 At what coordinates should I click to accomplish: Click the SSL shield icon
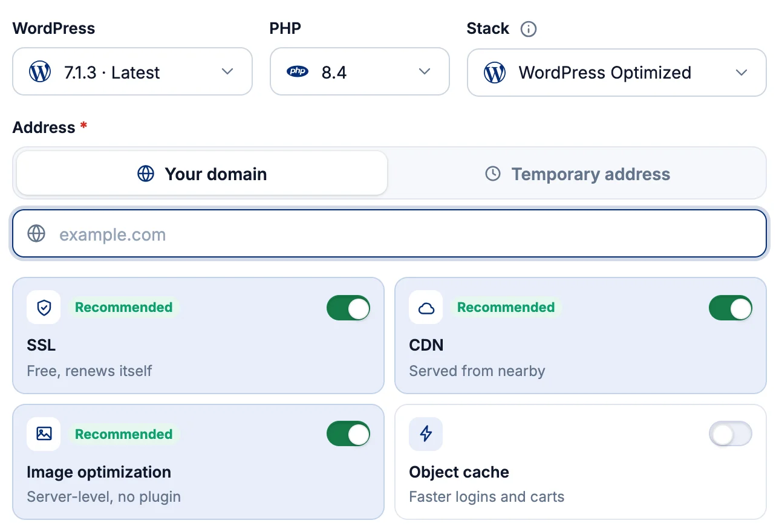coord(44,307)
